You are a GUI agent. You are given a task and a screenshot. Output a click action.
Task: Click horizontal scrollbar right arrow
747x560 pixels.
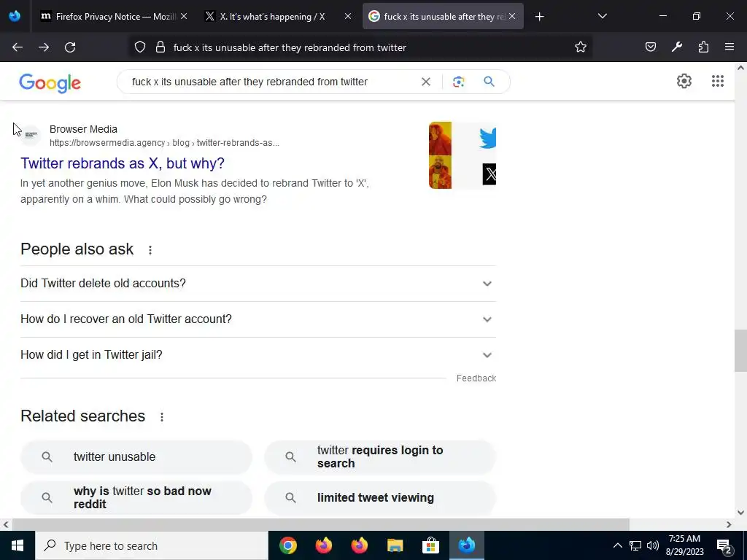729,525
